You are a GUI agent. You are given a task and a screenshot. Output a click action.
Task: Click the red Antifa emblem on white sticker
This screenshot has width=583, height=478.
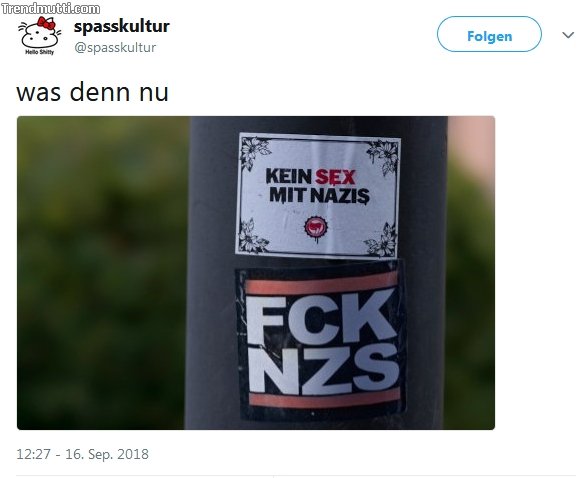click(x=316, y=227)
